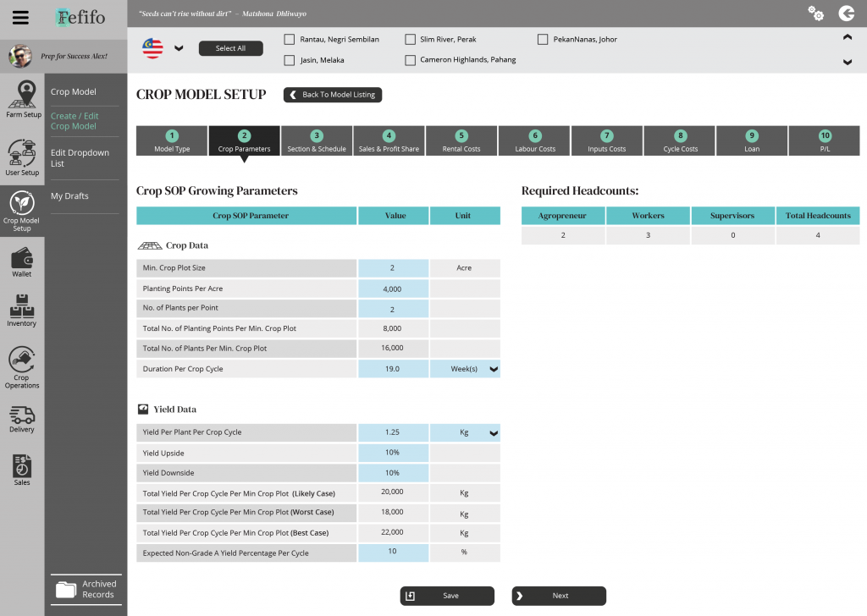
Task: Open the hamburger menu
Action: (21, 17)
